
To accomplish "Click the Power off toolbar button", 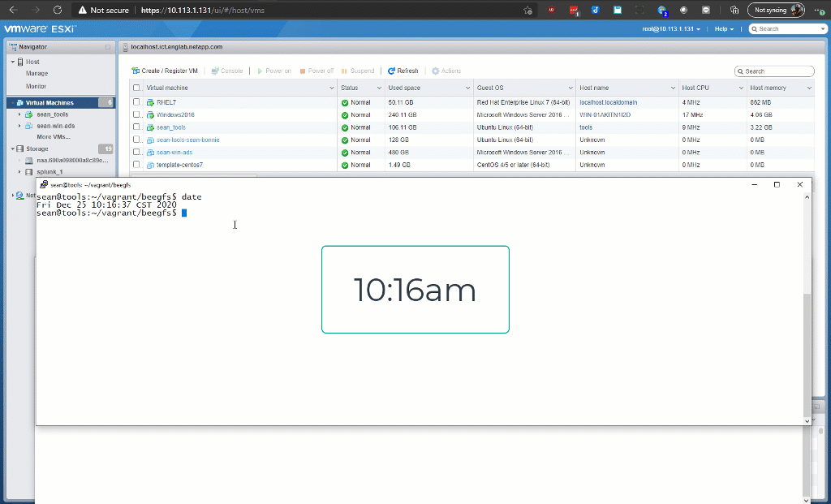I will pyautogui.click(x=316, y=71).
